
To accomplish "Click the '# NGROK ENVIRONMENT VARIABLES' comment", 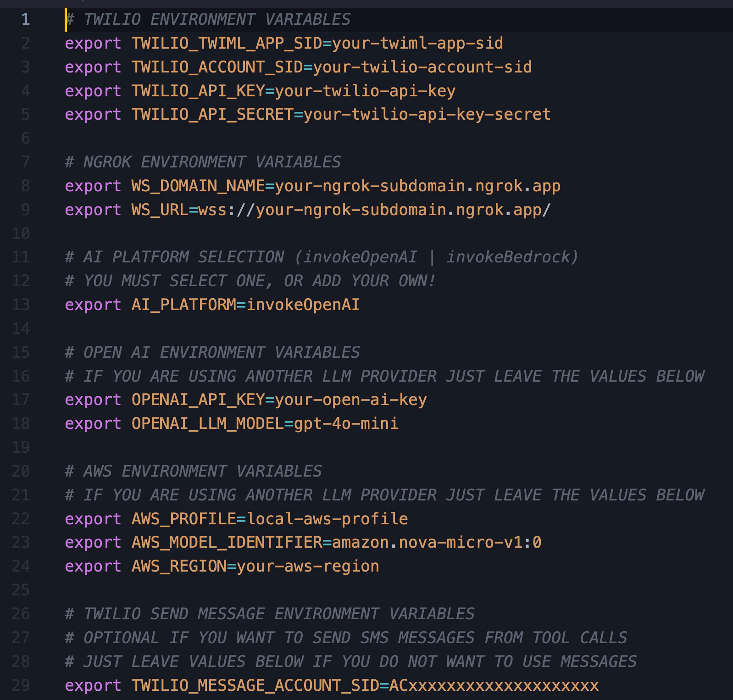I will pyautogui.click(x=203, y=162).
